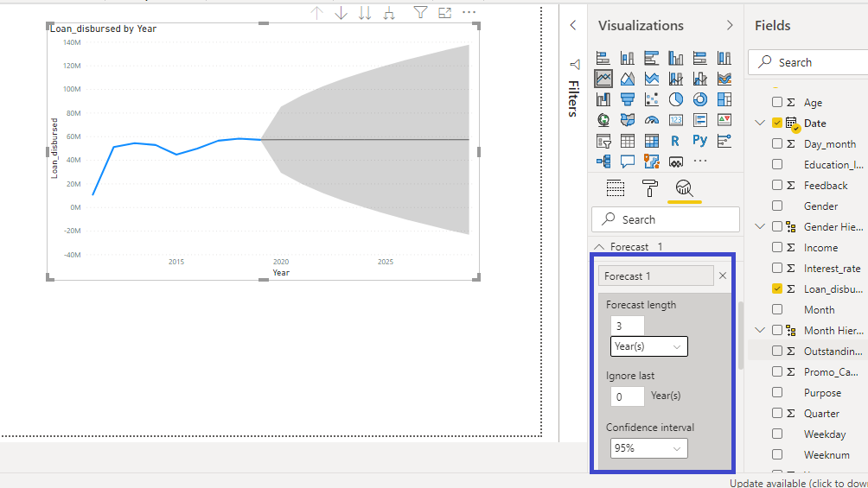The height and width of the screenshot is (488, 868).
Task: Remove Forecast 1 with the X button
Action: 723,276
